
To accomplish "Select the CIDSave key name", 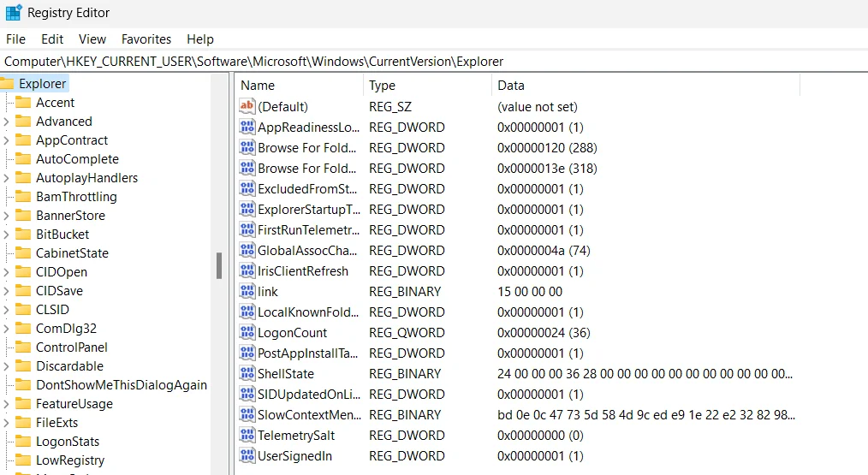I will [59, 291].
